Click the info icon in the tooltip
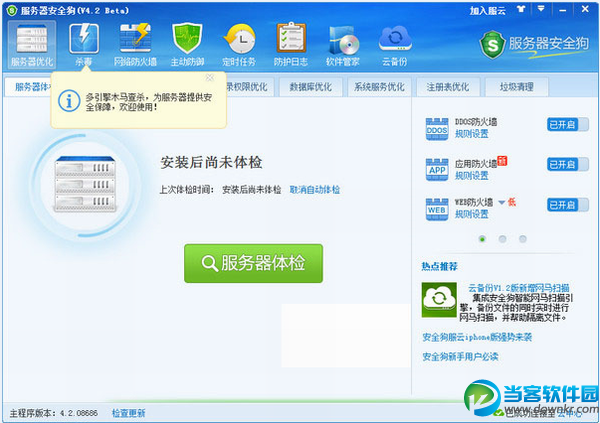 point(69,101)
